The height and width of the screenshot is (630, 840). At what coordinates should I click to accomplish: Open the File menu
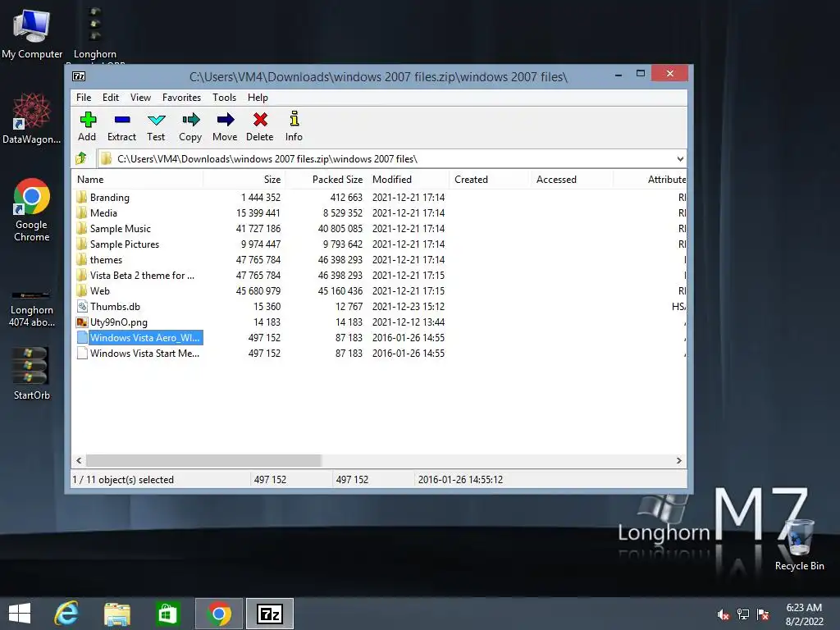84,98
